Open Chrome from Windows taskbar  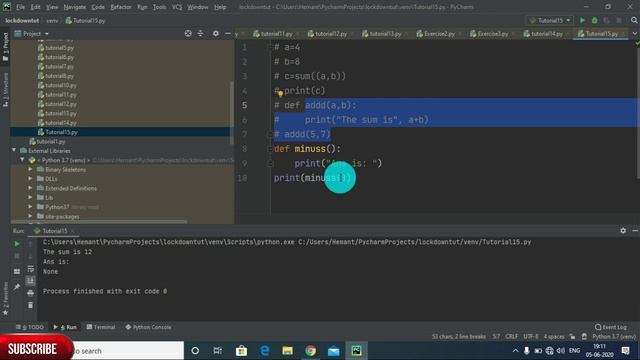coord(310,351)
